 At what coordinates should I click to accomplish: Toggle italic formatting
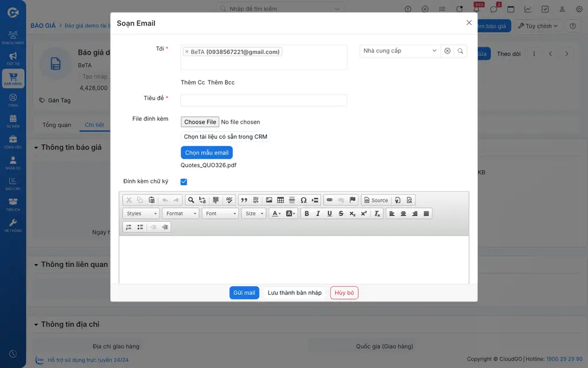[318, 214]
